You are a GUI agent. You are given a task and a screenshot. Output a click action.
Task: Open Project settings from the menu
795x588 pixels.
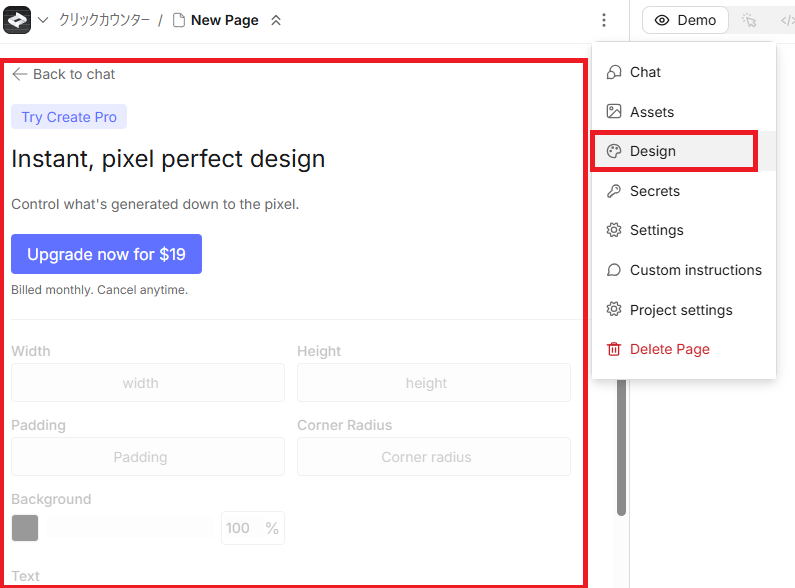click(683, 310)
